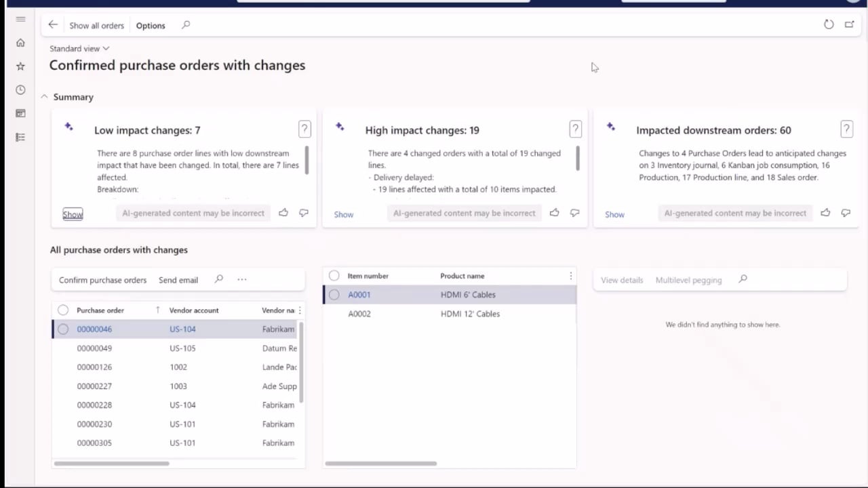868x488 pixels.
Task: Select radio button for purchase order 00000046
Action: coord(62,329)
